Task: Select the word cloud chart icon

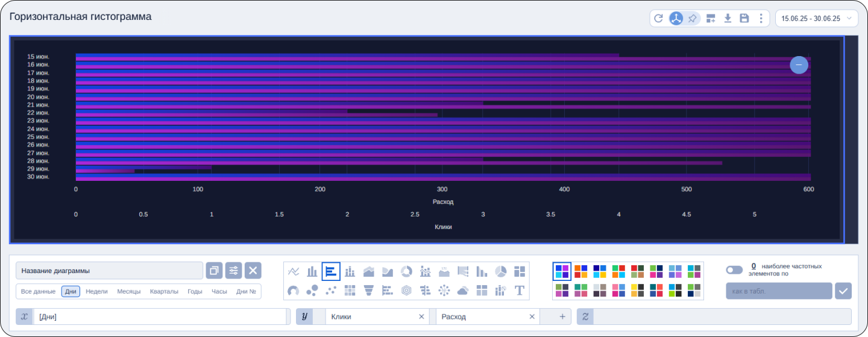Action: pyautogui.click(x=463, y=291)
